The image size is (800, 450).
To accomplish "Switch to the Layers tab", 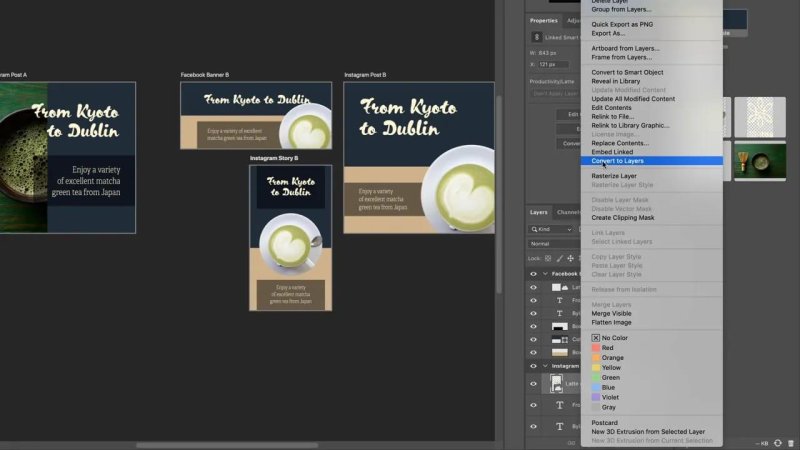I will click(538, 212).
